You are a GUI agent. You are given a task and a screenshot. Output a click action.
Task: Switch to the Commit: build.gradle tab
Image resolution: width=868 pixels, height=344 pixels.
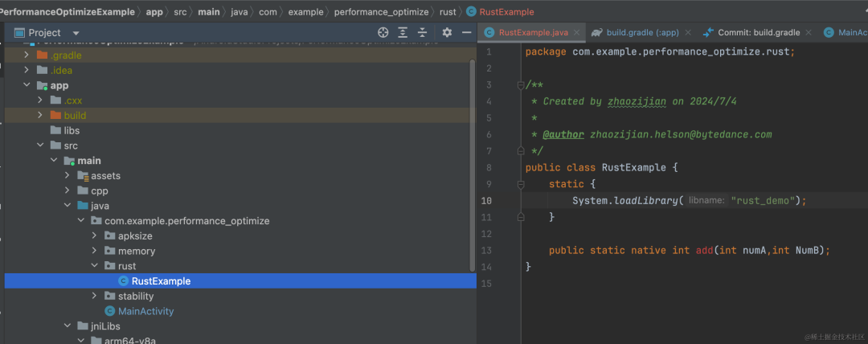(759, 33)
